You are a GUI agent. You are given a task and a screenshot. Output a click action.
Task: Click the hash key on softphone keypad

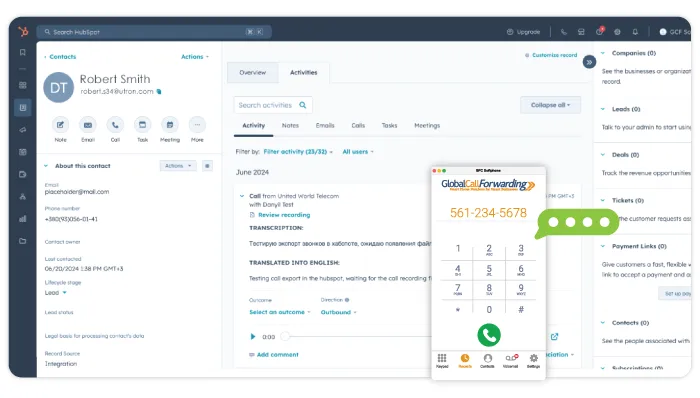coord(521,310)
